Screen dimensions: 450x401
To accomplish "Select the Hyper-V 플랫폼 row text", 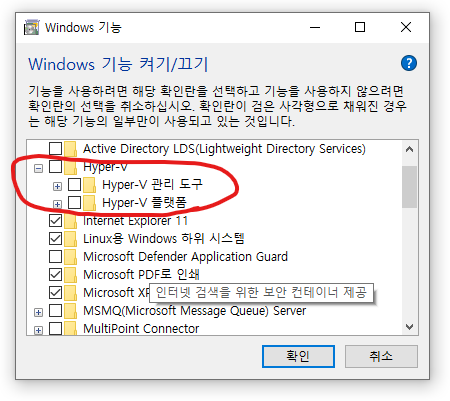I will pos(144,202).
